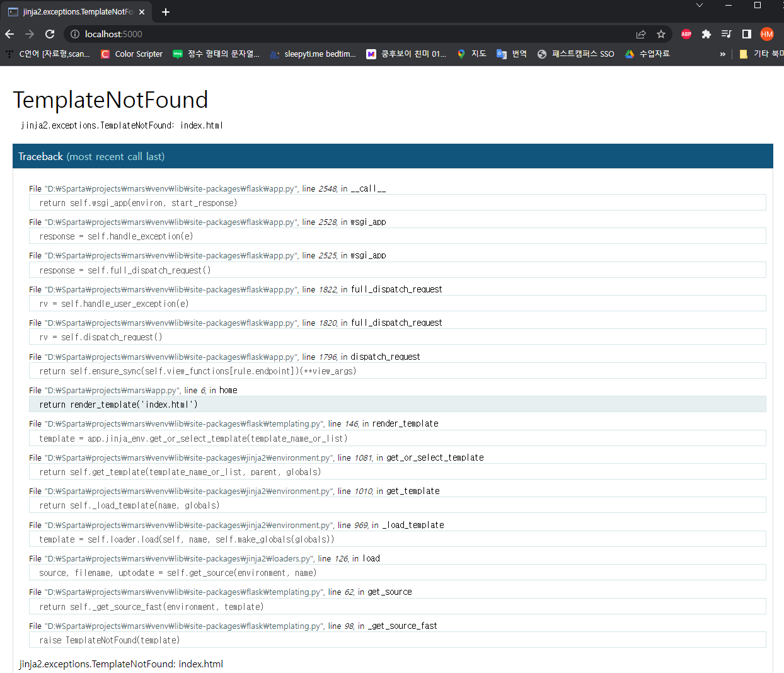Open the 번역 translate bookmark

[512, 54]
